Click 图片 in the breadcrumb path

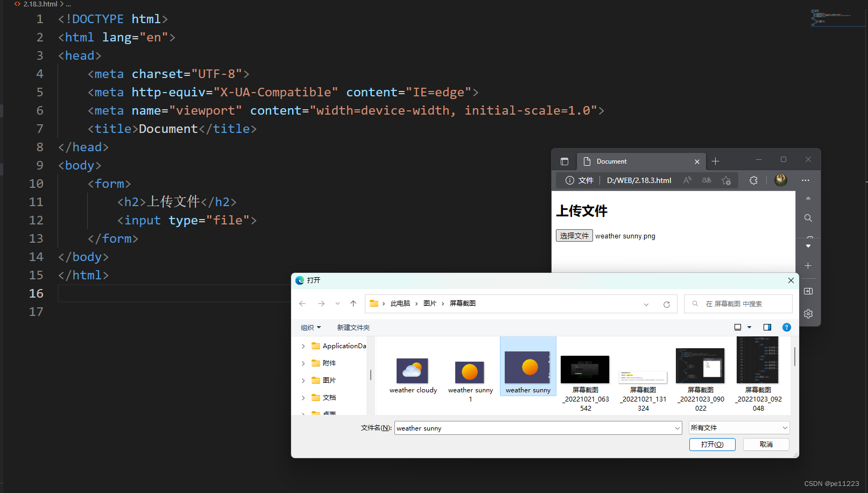429,304
